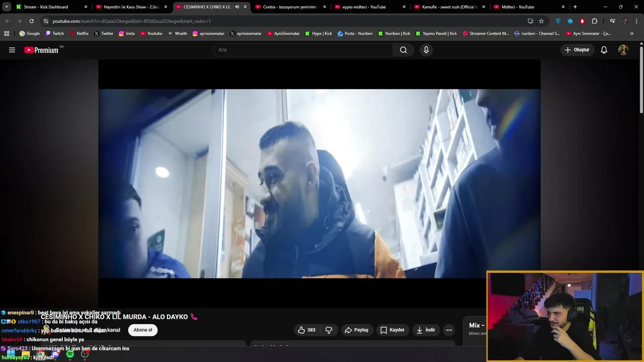The height and width of the screenshot is (362, 644).
Task: Open the red hand ad-blocker extension
Action: 582,21
